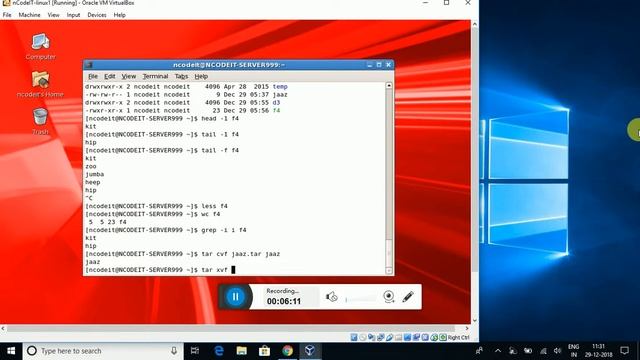Open the Action Center notifications icon
The image size is (640, 360).
point(624,351)
